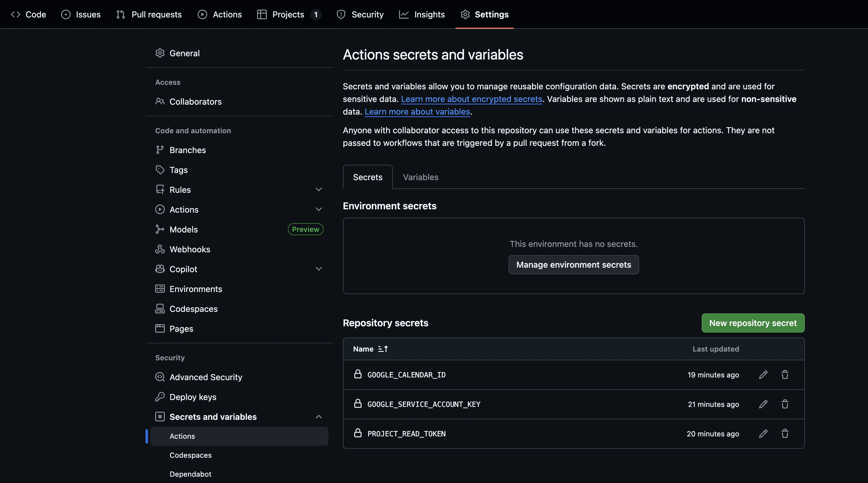
Task: Click the lock icon beside GOOGLE_CALENDAR_ID
Action: [x=358, y=374]
